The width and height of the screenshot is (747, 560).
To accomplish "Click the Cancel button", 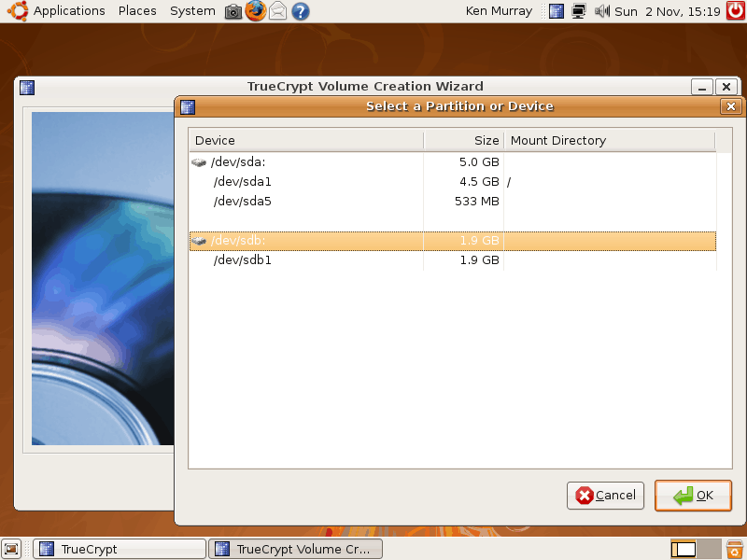I will [x=605, y=496].
